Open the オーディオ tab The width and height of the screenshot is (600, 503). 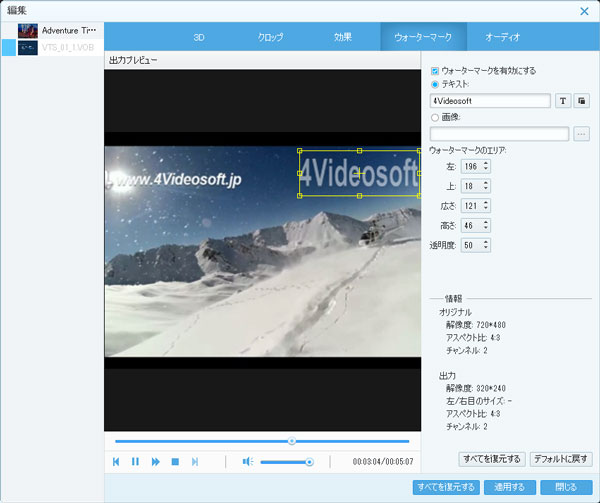point(502,37)
